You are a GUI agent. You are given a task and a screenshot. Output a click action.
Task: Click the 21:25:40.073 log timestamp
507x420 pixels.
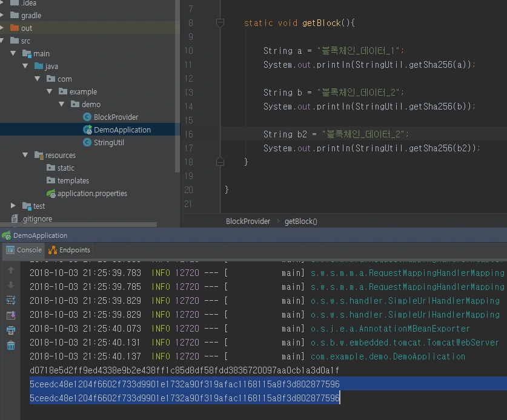pyautogui.click(x=85, y=329)
